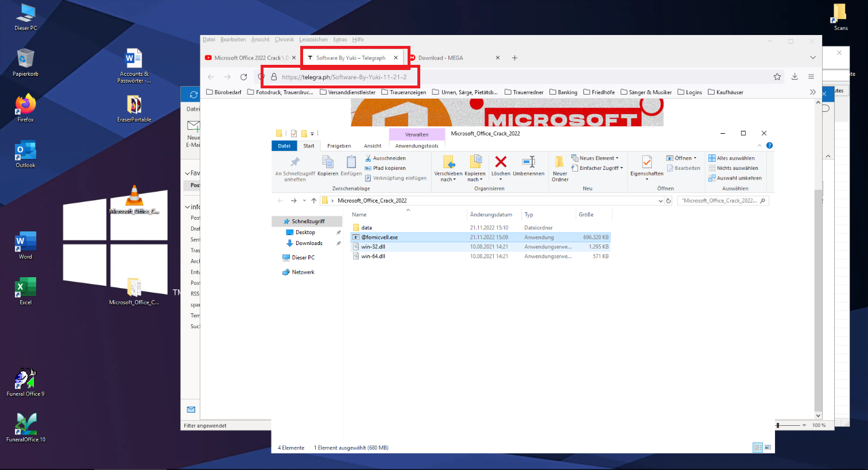Click the Downloads item under Schnellzugriff
Screen dimensions: 868x470
tap(309, 243)
